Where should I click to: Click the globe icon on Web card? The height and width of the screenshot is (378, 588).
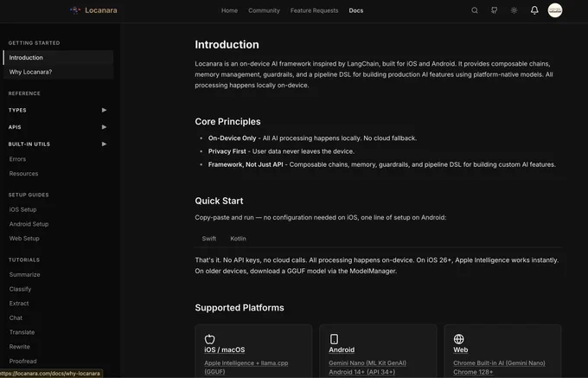[x=458, y=339]
